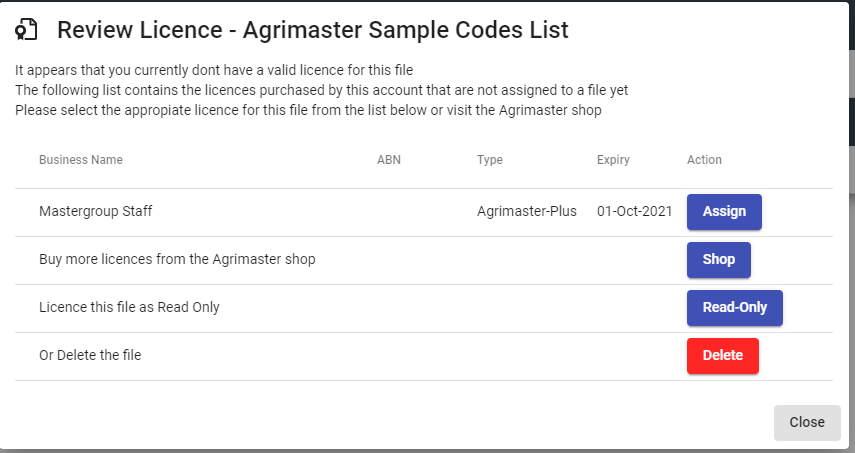Open the Agrimaster Shop via the Shop button

tap(719, 259)
